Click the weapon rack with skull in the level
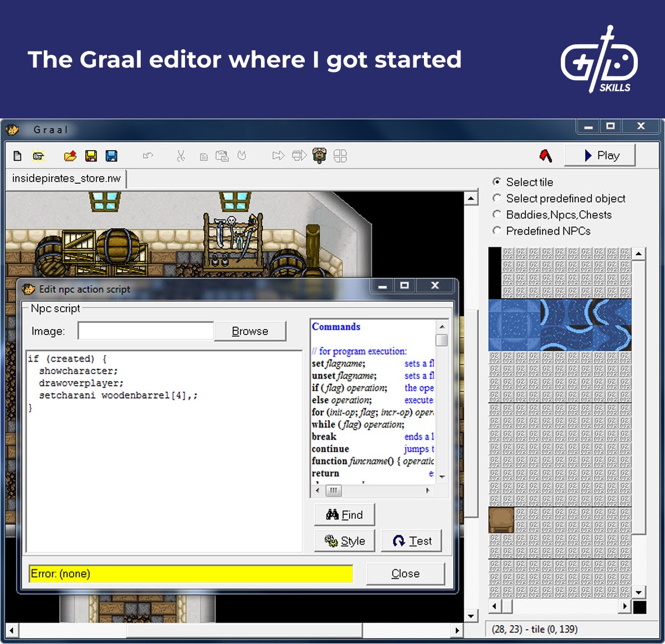Viewport: 665px width, 644px height. tap(233, 241)
